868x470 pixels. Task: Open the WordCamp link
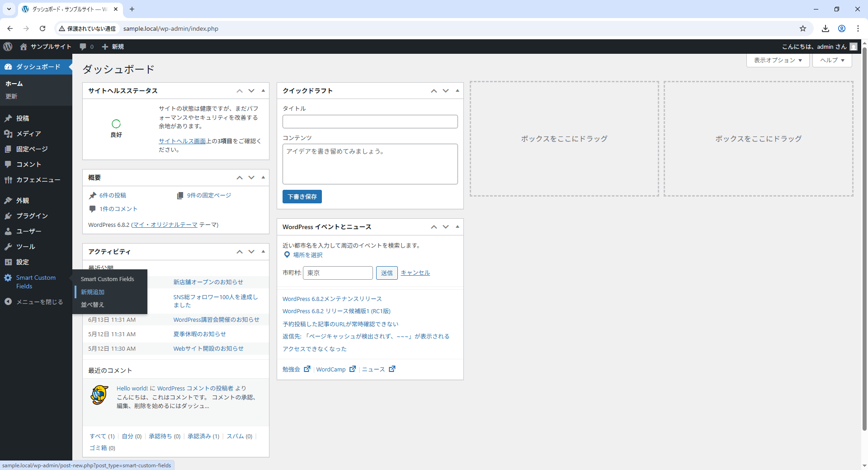[x=331, y=369]
